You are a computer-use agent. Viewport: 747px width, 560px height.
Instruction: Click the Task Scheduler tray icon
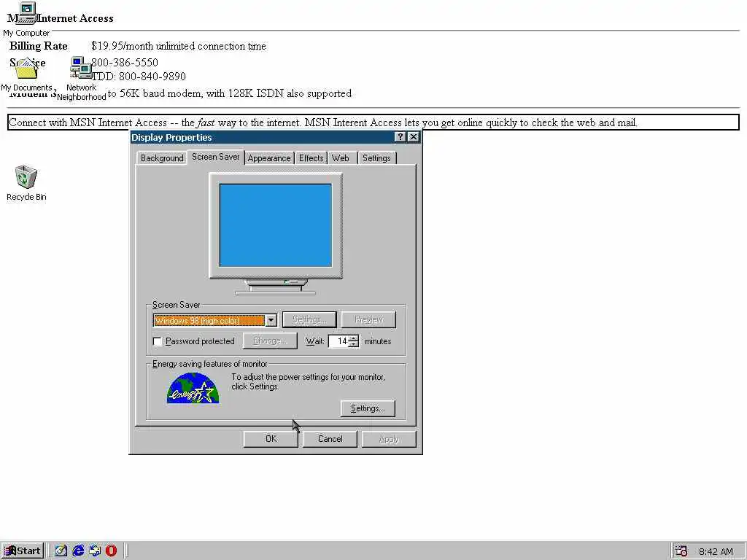(681, 551)
